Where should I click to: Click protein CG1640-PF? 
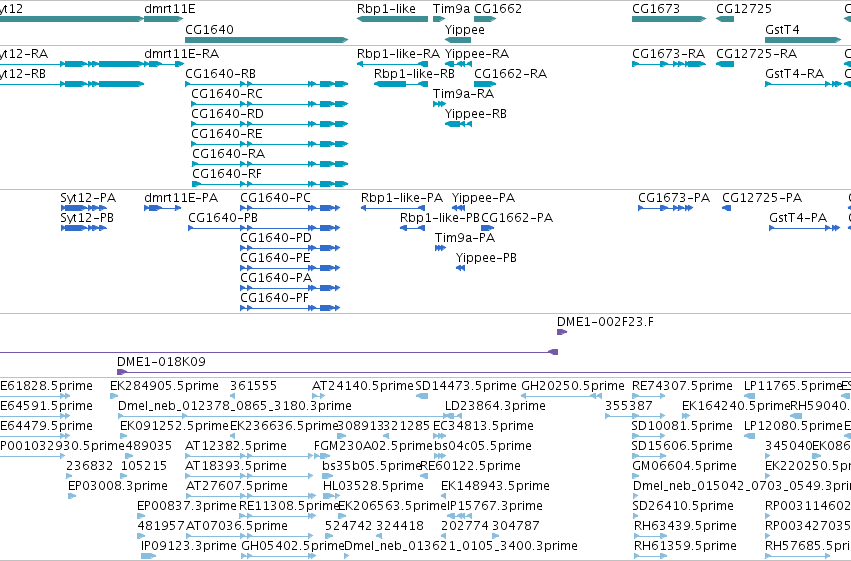tap(274, 299)
